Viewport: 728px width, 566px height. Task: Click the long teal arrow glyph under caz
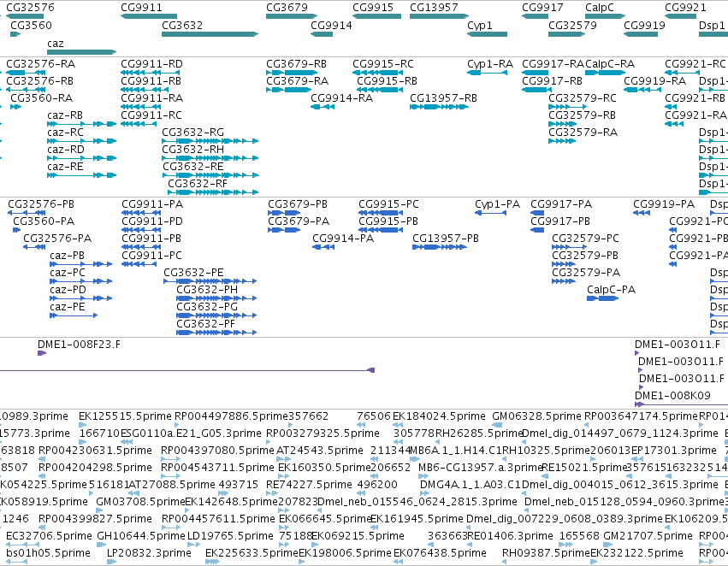pos(82,52)
